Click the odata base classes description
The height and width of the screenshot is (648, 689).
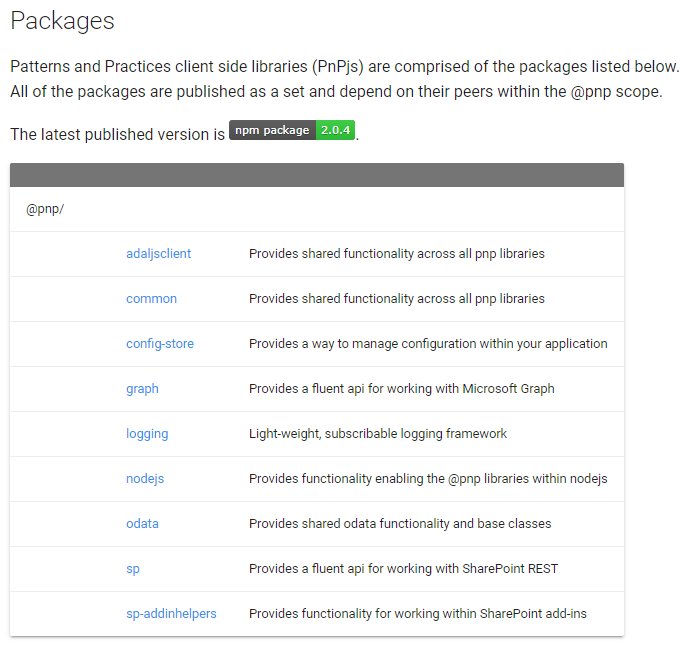[x=400, y=524]
